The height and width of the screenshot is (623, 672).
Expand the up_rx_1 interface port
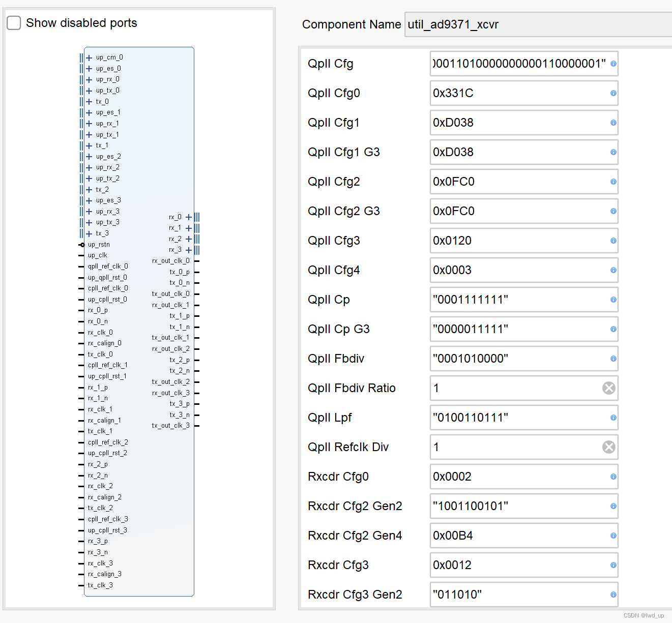coord(89,124)
